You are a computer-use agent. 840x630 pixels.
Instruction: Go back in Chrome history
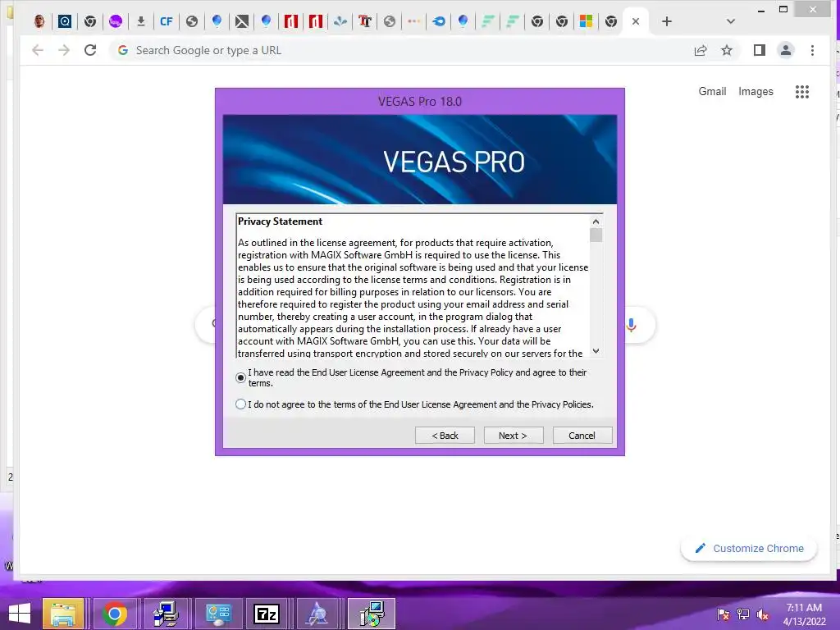pyautogui.click(x=38, y=50)
